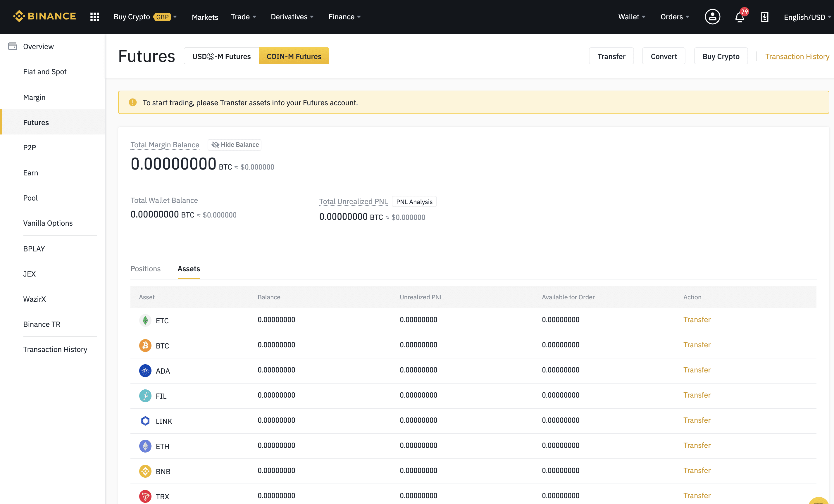The height and width of the screenshot is (504, 834).
Task: Click the BTC coin icon
Action: (x=145, y=345)
